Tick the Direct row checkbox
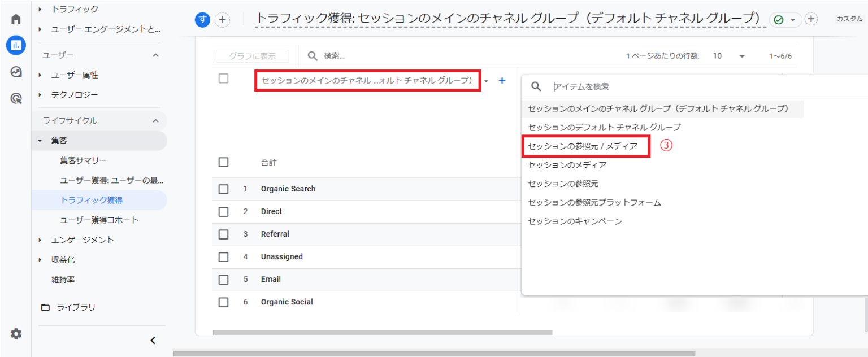This screenshot has width=868, height=357. click(223, 212)
